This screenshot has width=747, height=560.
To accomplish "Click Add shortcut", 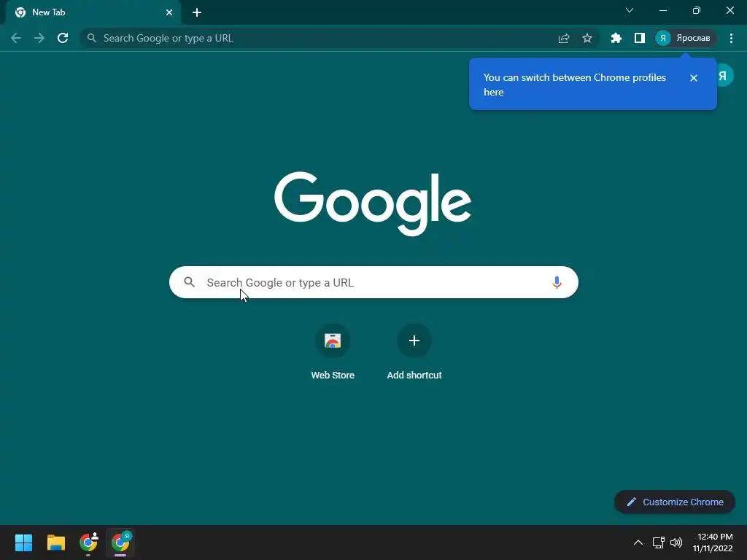I will pyautogui.click(x=414, y=352).
